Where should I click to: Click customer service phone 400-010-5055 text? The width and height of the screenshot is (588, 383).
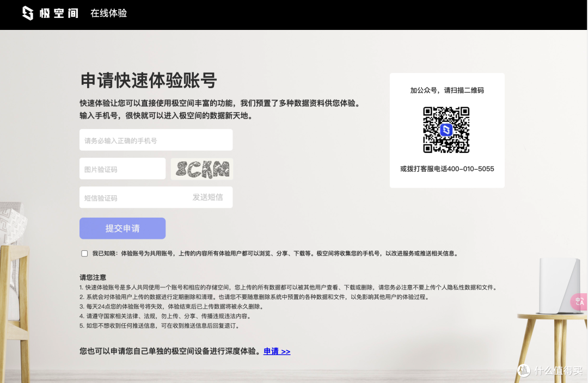click(x=470, y=169)
